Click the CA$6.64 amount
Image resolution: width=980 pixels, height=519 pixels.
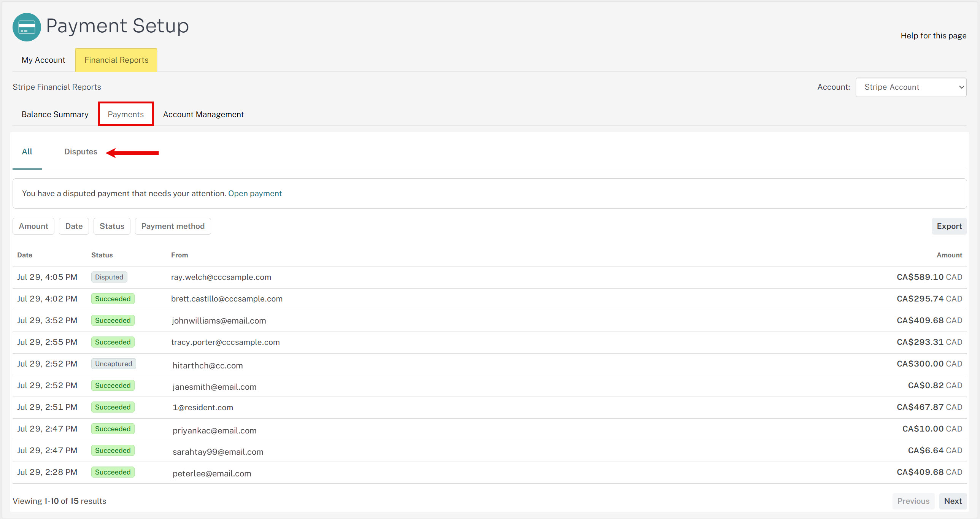[935, 451]
